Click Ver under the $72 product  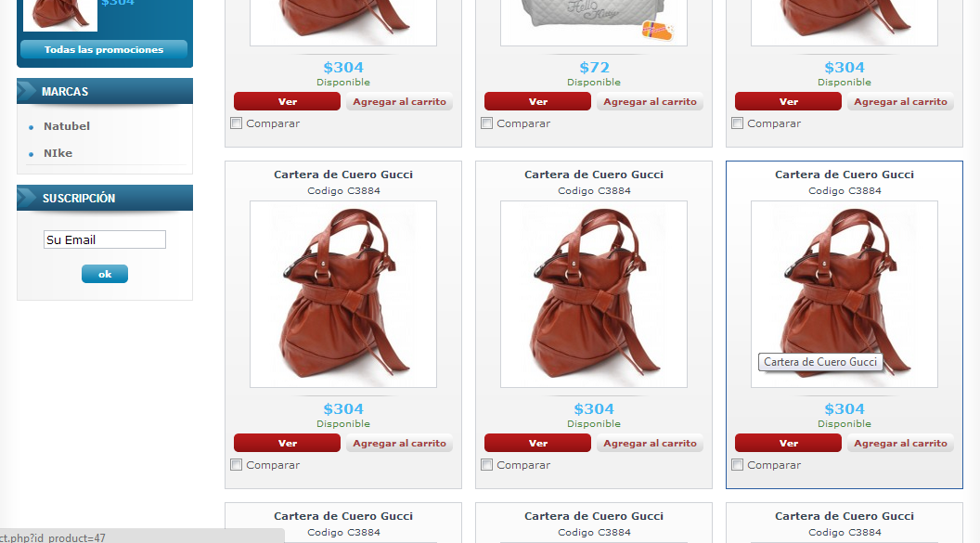tap(537, 101)
